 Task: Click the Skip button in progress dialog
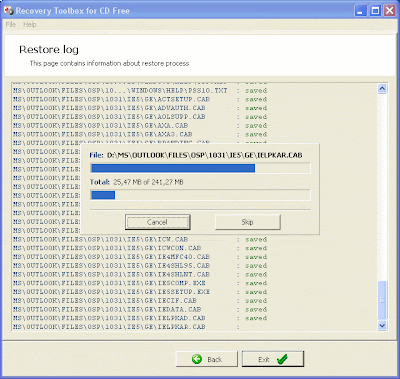click(x=247, y=222)
